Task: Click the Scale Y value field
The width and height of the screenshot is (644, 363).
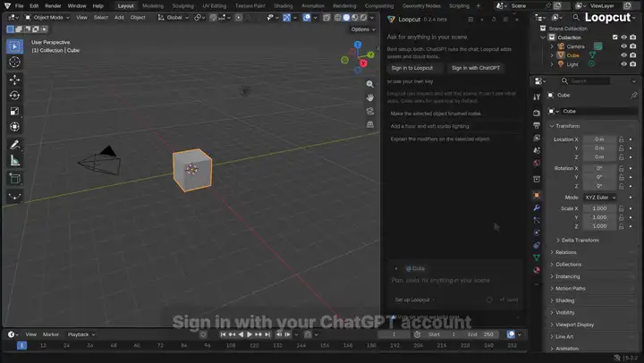Action: (x=599, y=217)
